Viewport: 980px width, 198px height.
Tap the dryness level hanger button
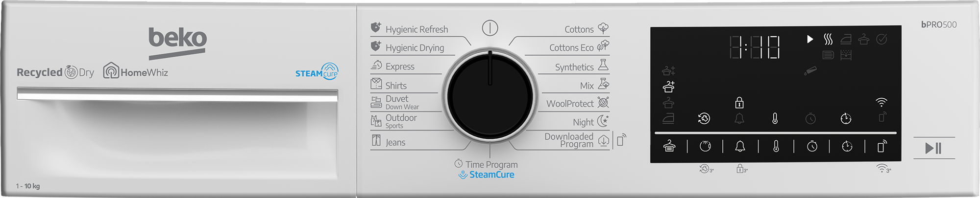coord(669,146)
